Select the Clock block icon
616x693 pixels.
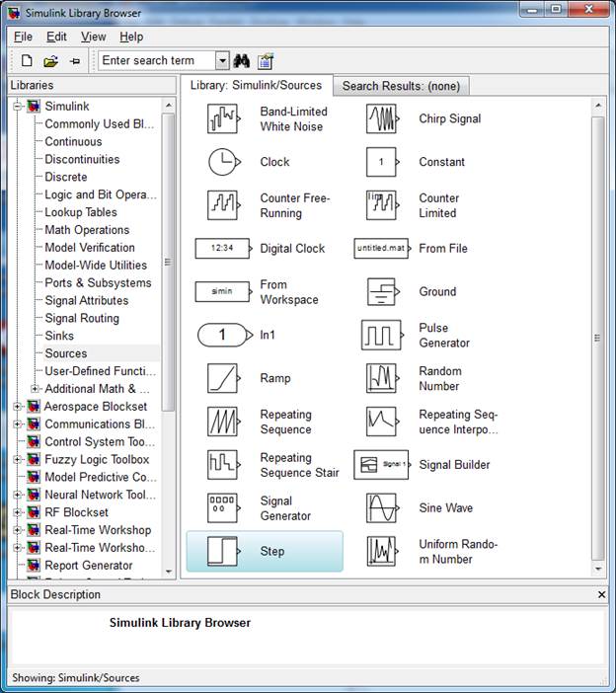tap(224, 162)
